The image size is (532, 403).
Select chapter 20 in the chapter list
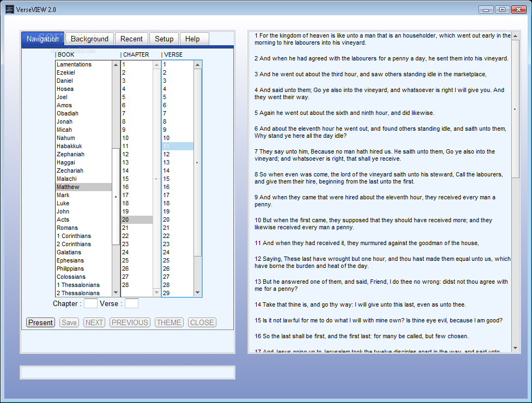click(137, 219)
